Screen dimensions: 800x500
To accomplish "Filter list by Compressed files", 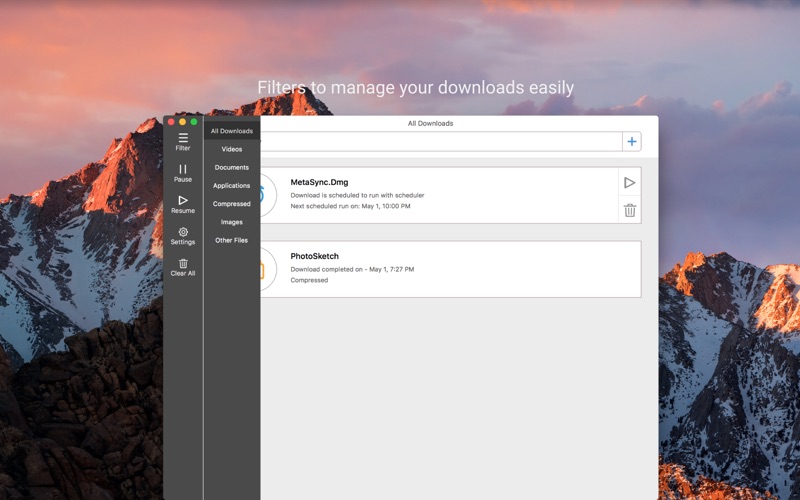I will click(x=231, y=204).
